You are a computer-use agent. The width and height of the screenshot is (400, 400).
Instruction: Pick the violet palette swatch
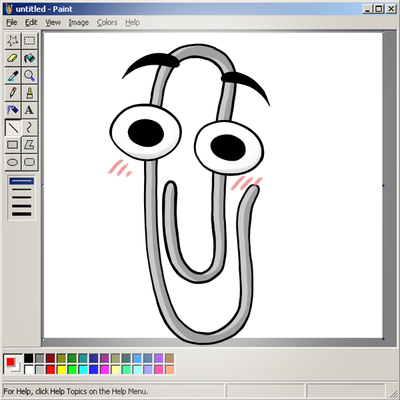click(159, 359)
